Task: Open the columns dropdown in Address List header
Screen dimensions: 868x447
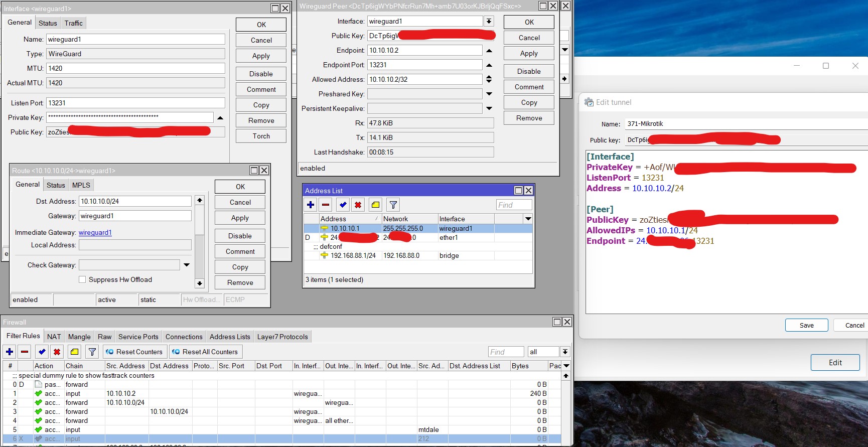Action: [528, 219]
